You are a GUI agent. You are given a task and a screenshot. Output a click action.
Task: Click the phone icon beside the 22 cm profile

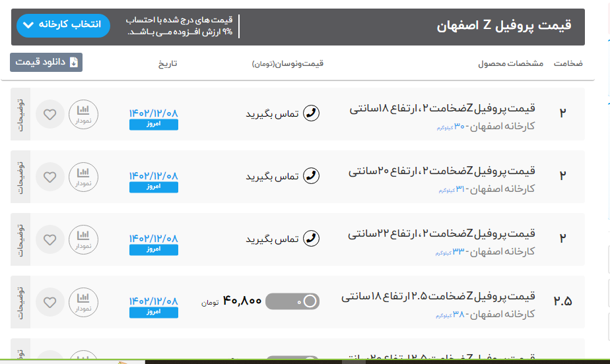310,239
